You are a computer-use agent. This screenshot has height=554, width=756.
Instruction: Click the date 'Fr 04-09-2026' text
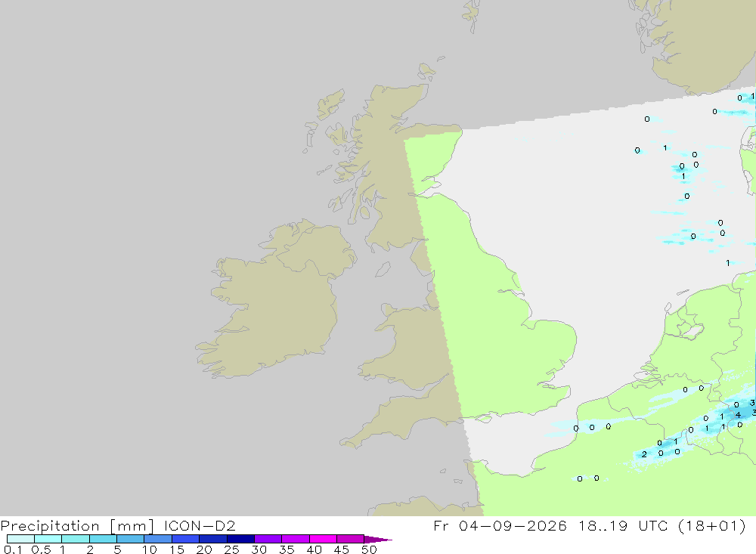click(500, 525)
